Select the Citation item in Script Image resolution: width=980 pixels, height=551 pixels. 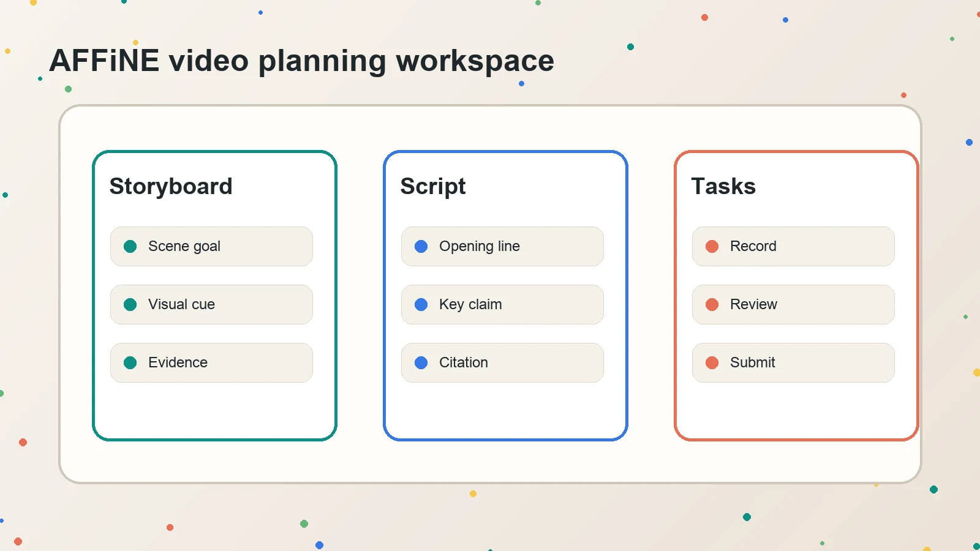(502, 362)
